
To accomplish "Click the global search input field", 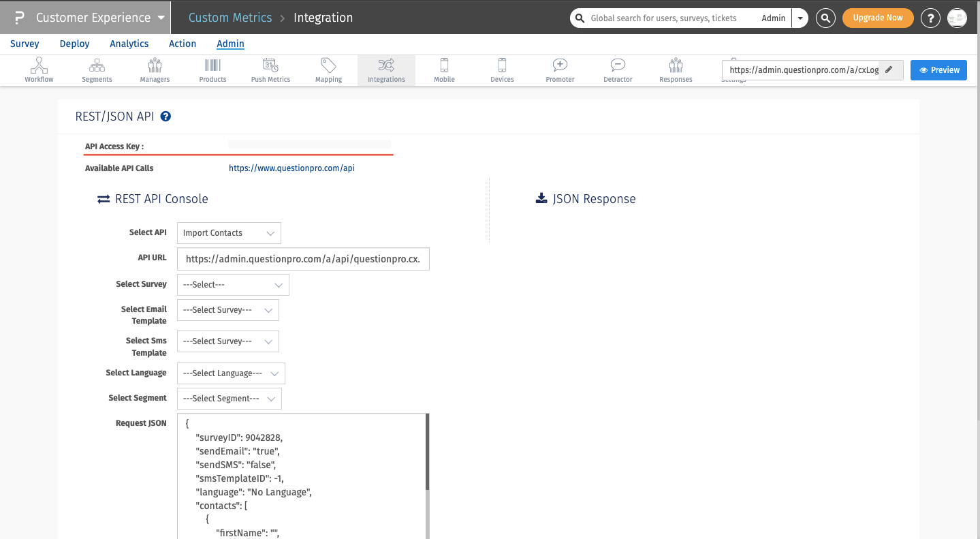I will [674, 18].
